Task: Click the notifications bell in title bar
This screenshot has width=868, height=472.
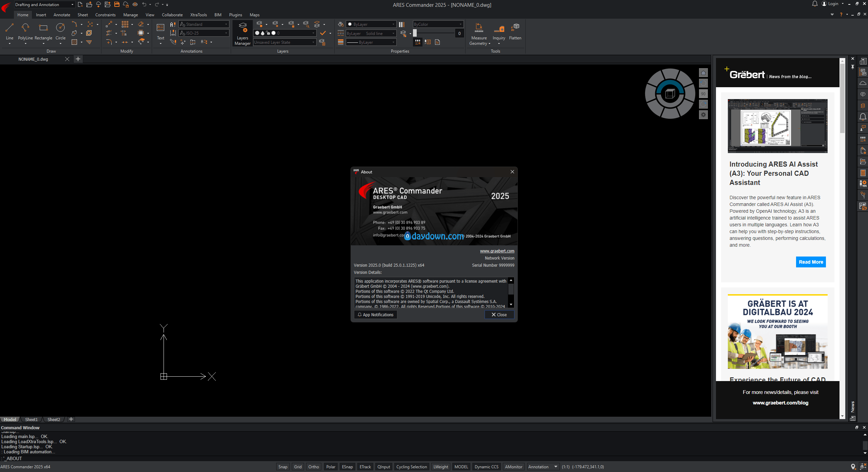Action: 815,4
